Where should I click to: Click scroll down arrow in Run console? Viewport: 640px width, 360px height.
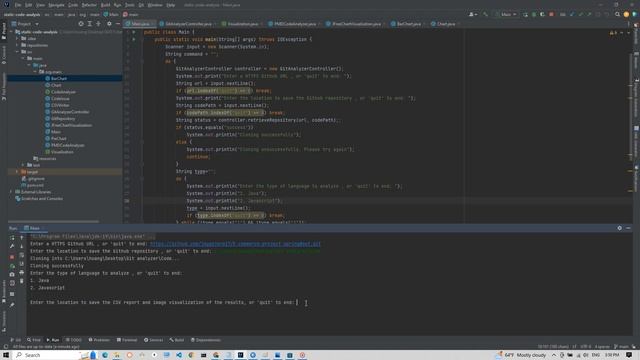click(x=22, y=246)
